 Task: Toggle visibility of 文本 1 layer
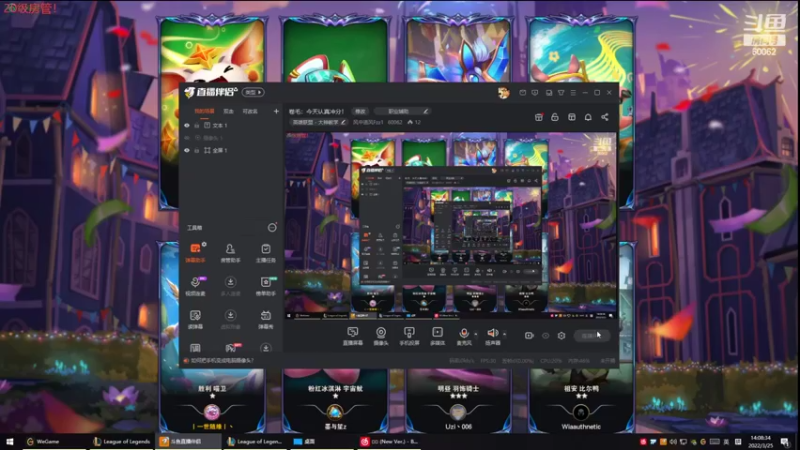pyautogui.click(x=187, y=126)
